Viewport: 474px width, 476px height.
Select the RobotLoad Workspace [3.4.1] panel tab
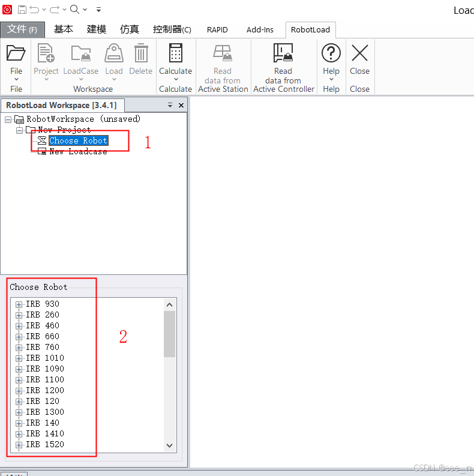click(x=61, y=105)
